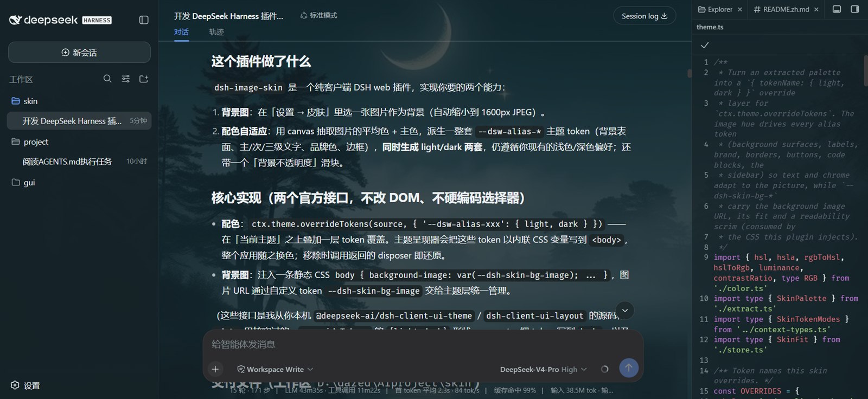This screenshot has width=868, height=399.
Task: Click the dsh-image-skin inline code
Action: click(x=248, y=87)
